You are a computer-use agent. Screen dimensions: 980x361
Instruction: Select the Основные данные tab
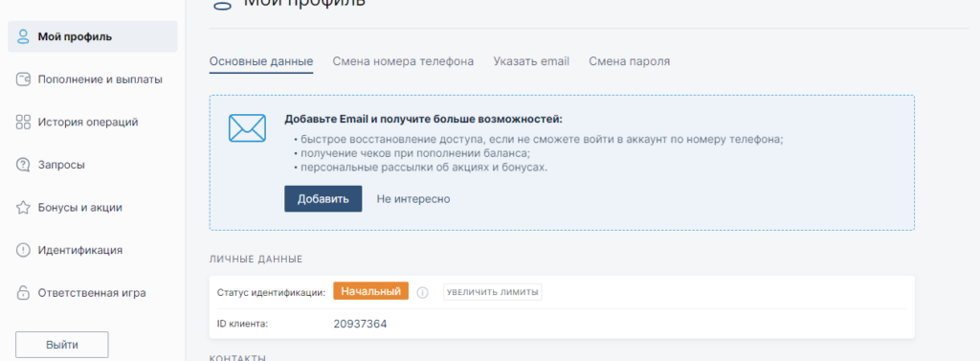tap(261, 61)
